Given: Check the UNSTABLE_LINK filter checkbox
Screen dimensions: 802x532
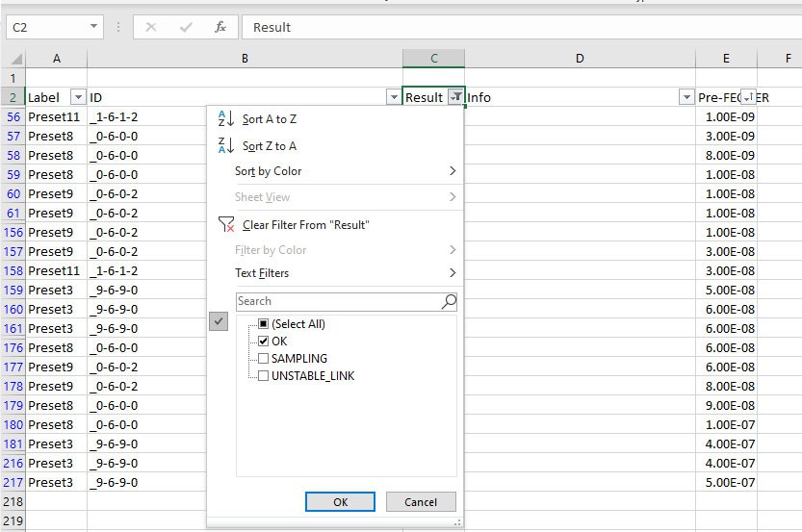Looking at the screenshot, I should click(x=264, y=375).
